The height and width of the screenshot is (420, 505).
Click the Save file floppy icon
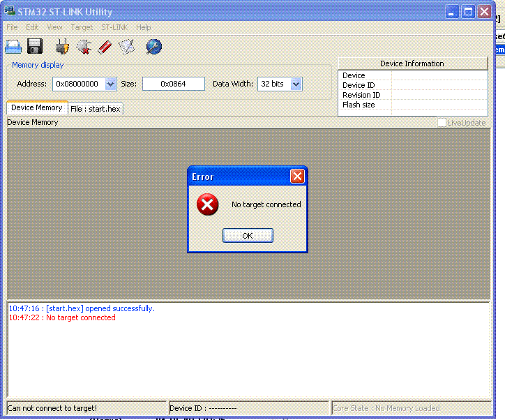[35, 46]
